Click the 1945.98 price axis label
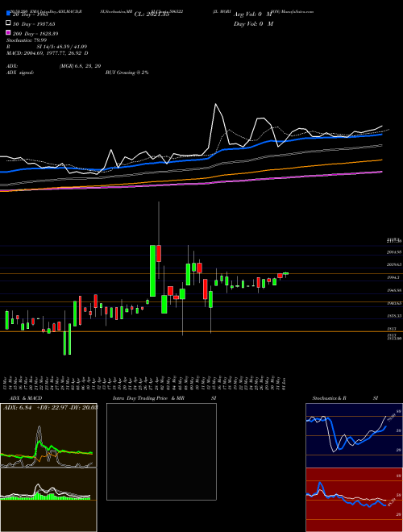The width and height of the screenshot is (403, 532). tap(394, 290)
